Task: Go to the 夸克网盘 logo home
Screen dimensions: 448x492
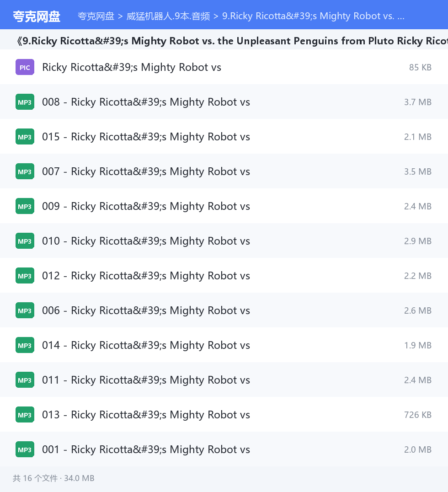Action: pos(37,16)
